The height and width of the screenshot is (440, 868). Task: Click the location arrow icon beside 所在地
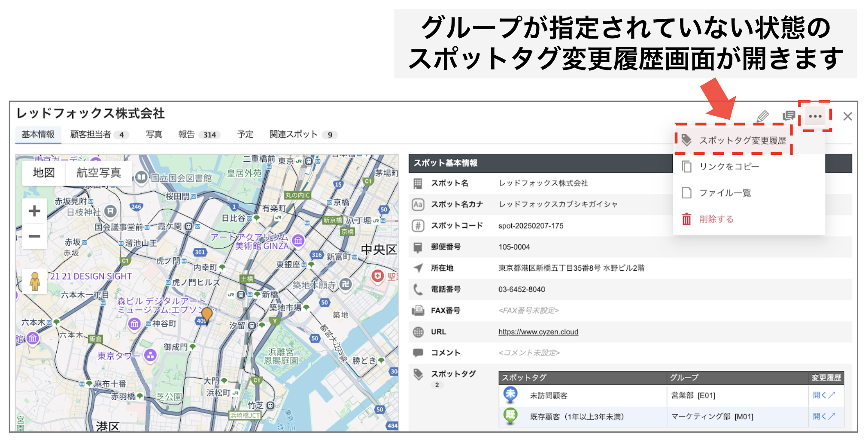pyautogui.click(x=418, y=268)
